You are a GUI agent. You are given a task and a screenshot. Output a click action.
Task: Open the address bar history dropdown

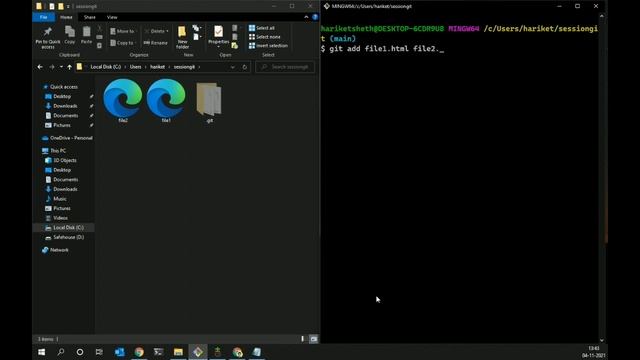[232, 67]
